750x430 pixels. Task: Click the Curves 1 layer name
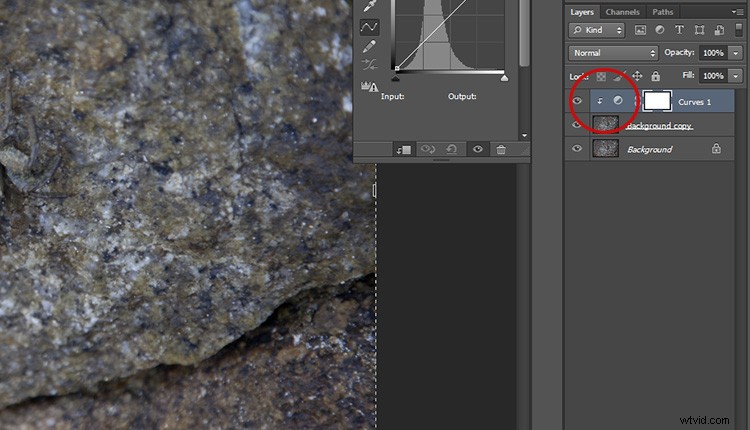[x=695, y=102]
